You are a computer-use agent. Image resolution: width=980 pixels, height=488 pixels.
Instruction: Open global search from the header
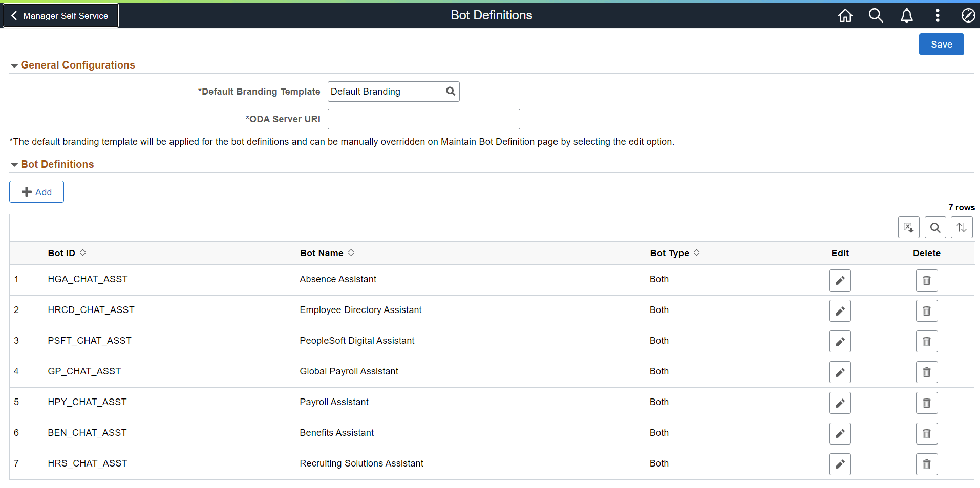click(x=876, y=15)
